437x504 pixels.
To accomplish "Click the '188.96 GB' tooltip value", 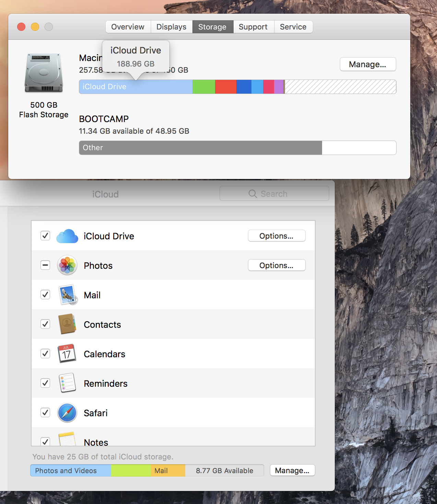I will [136, 64].
